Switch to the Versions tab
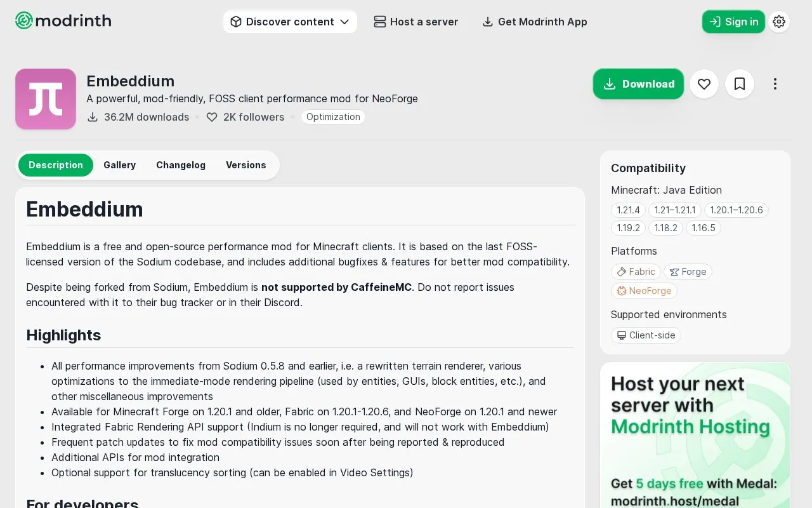Viewport: 812px width, 508px height. (246, 165)
